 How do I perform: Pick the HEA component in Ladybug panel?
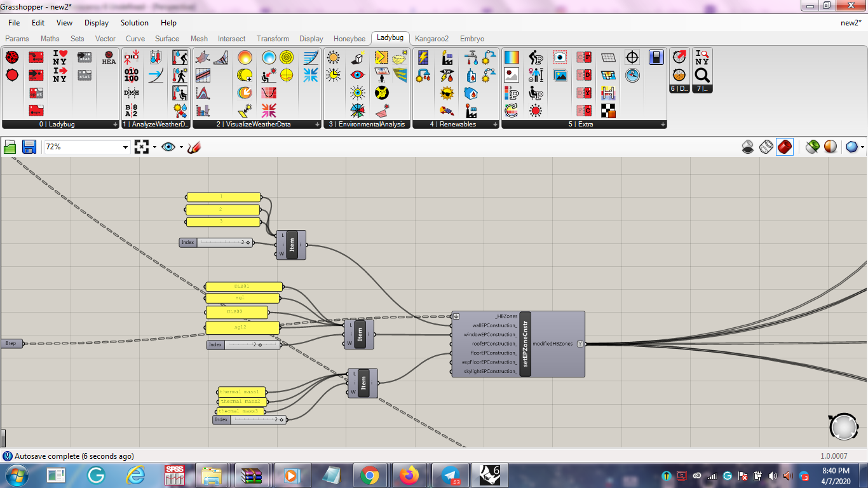coord(109,58)
